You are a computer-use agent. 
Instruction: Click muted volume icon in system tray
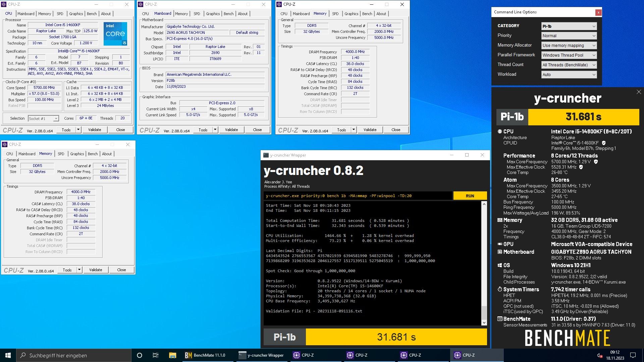click(600, 355)
